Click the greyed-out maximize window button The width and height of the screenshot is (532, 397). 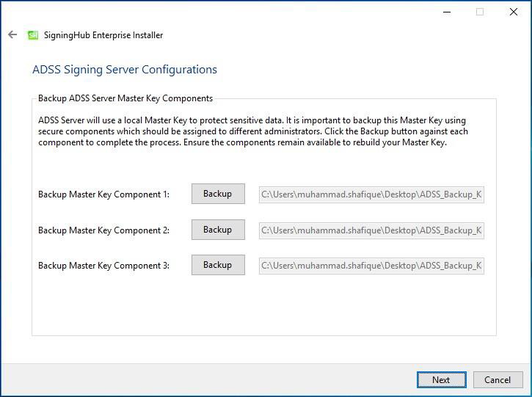coord(480,12)
